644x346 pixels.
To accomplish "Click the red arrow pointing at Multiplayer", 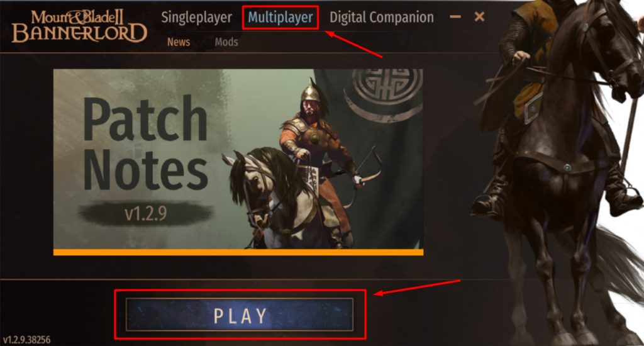I will [354, 45].
